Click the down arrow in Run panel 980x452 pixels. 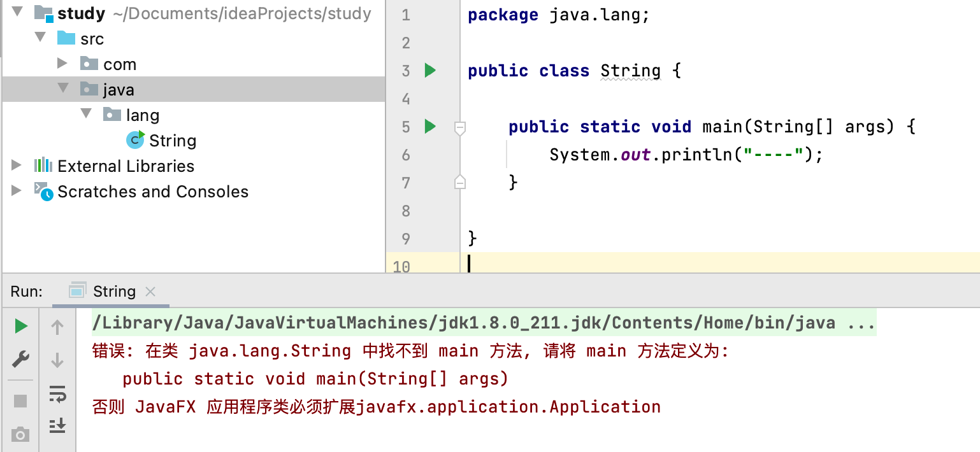point(57,360)
